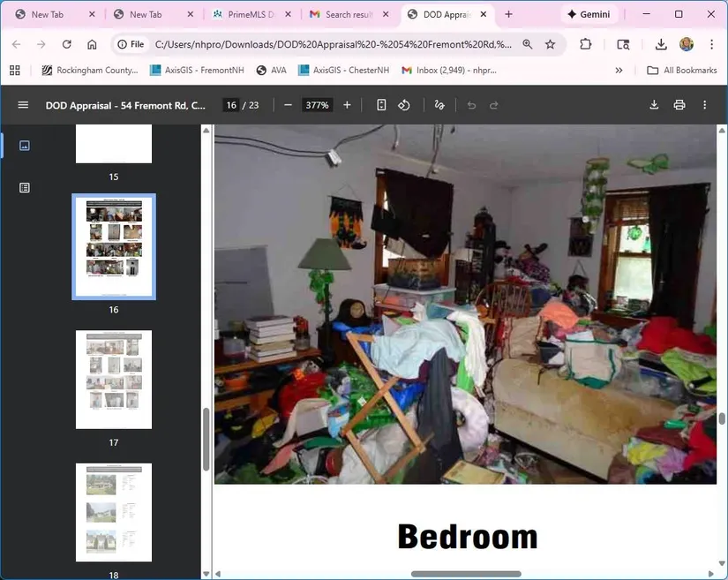Rotate the PDF counterclockwise
The height and width of the screenshot is (580, 728).
tap(404, 105)
